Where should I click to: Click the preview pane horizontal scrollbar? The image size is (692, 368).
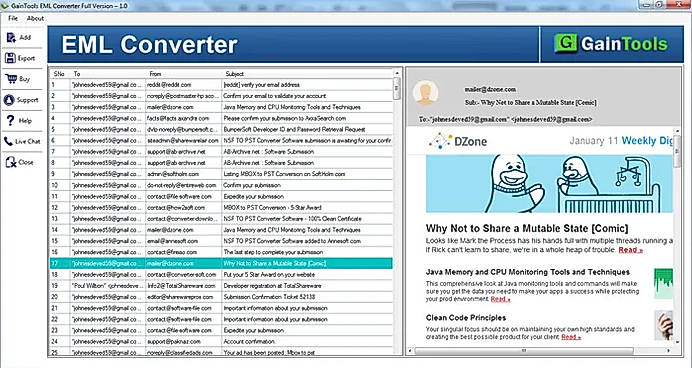pos(525,351)
